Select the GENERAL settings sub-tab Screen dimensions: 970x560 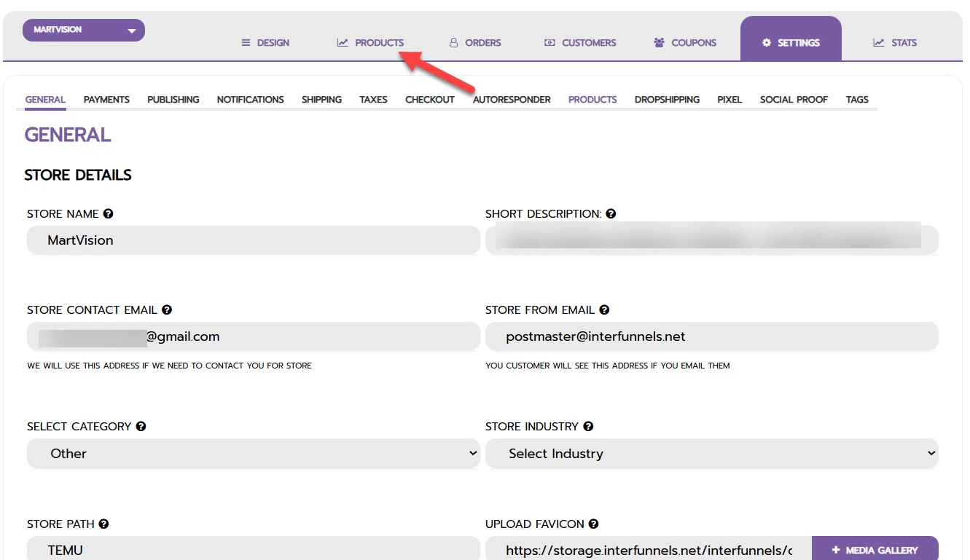[x=45, y=100]
